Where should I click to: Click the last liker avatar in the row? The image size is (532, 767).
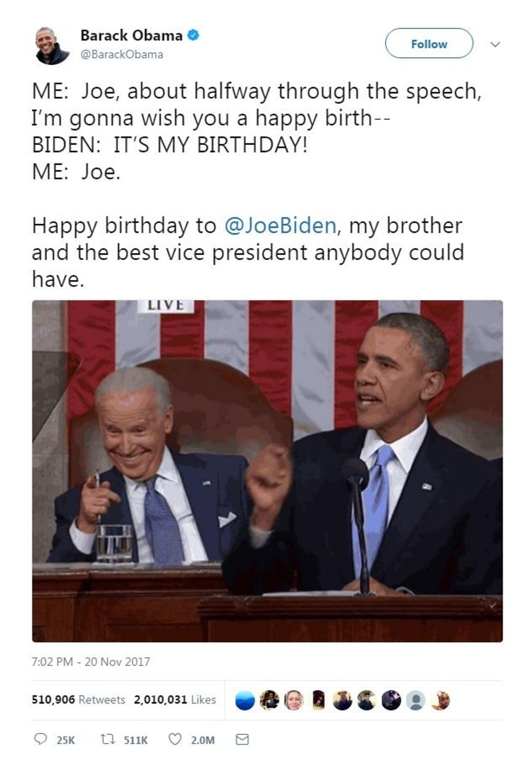(x=440, y=700)
